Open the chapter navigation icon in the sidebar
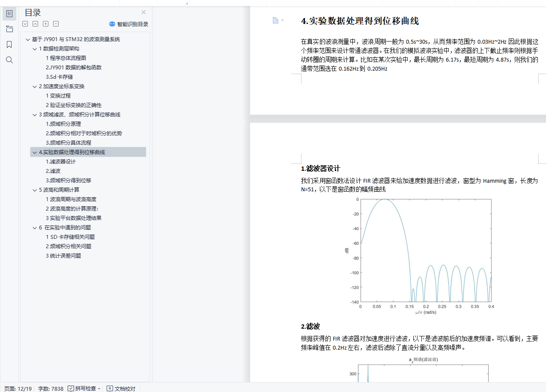Screen dimensions: 546x392 tap(9, 29)
